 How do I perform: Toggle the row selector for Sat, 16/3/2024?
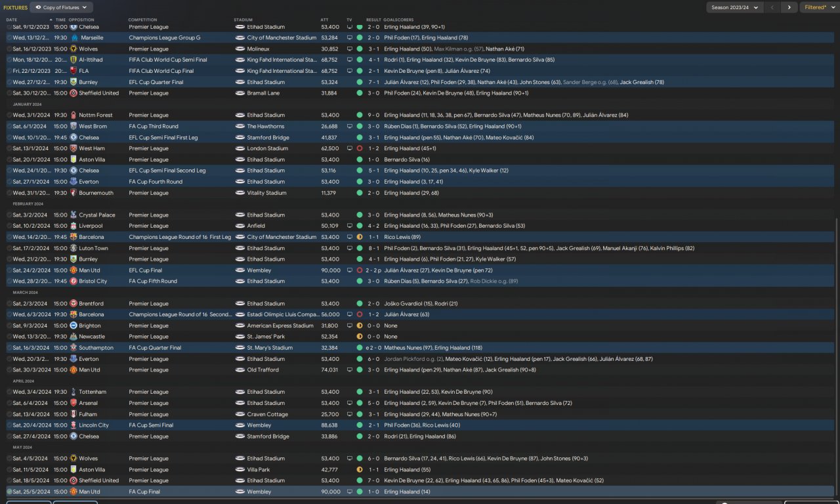coord(9,348)
